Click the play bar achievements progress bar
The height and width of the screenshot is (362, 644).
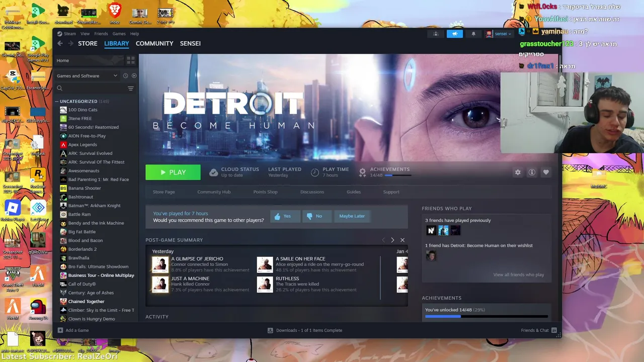(x=398, y=175)
